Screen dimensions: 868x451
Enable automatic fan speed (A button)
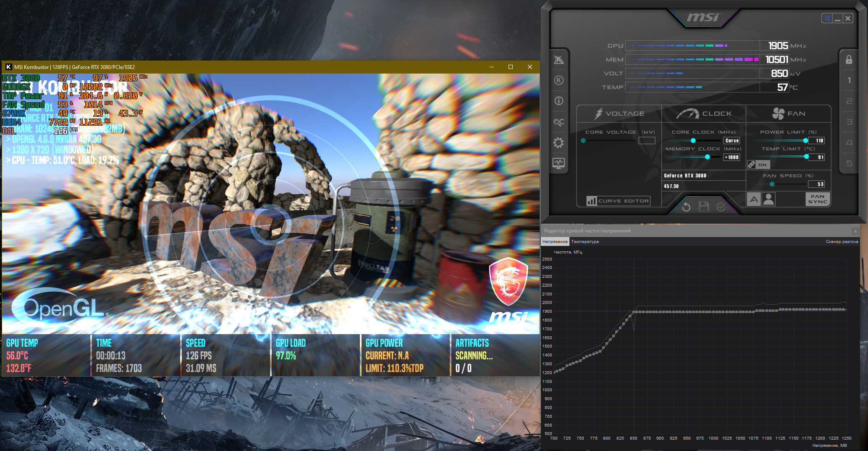(x=754, y=199)
